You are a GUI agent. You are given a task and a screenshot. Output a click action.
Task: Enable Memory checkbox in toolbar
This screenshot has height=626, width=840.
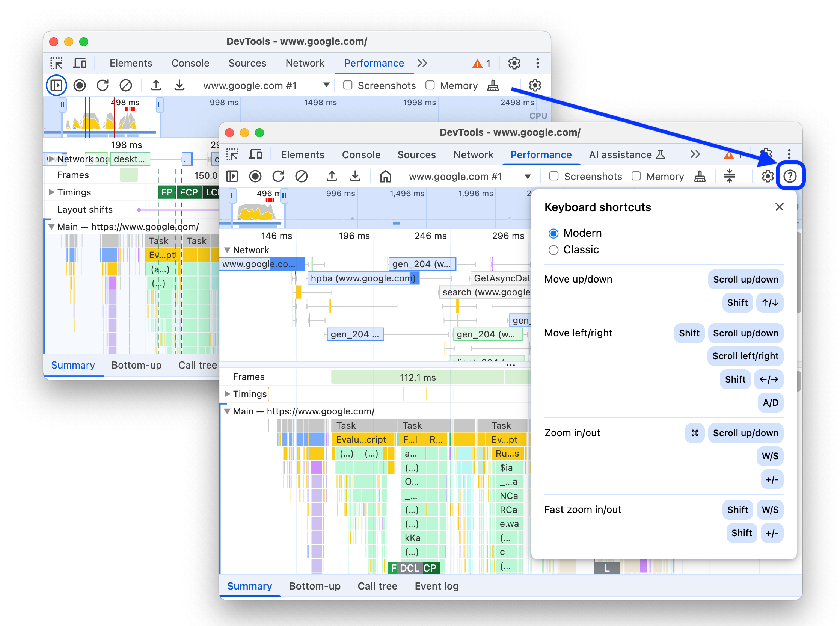click(x=635, y=175)
